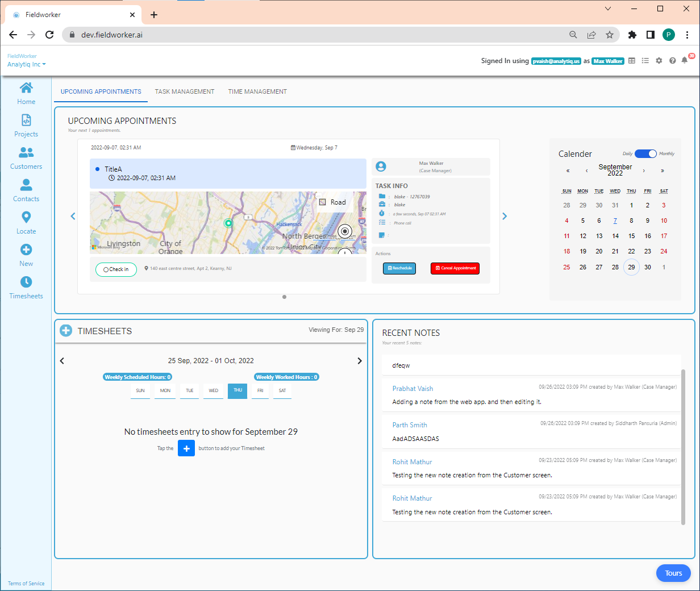Open the Customers section
Image resolution: width=700 pixels, height=591 pixels.
tap(26, 157)
